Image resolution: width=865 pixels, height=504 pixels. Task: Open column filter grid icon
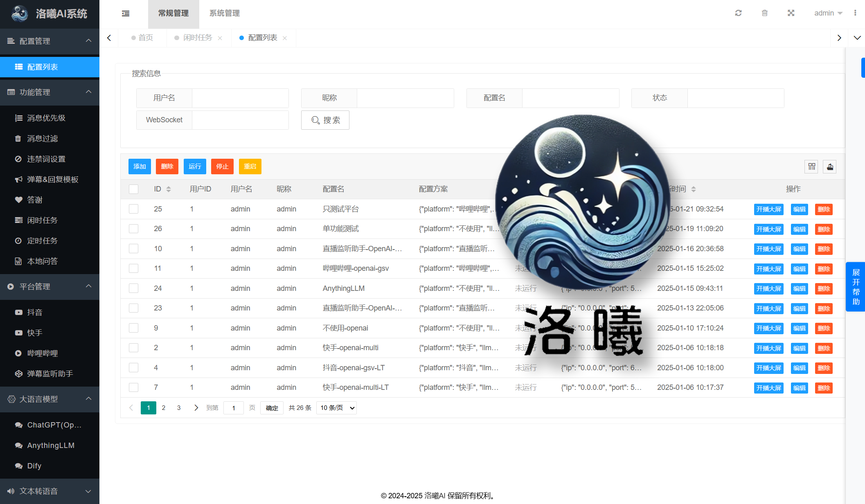[x=811, y=166]
